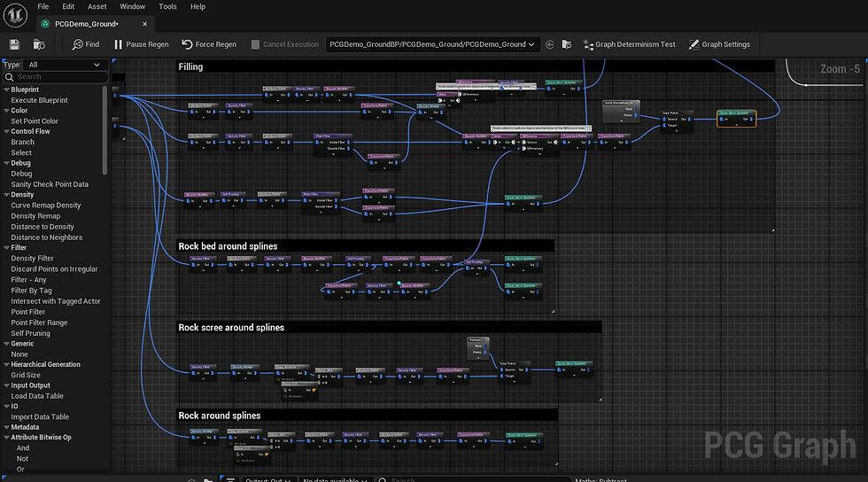Select Discard Points on Irregular entry
This screenshot has height=482, width=868.
point(54,269)
